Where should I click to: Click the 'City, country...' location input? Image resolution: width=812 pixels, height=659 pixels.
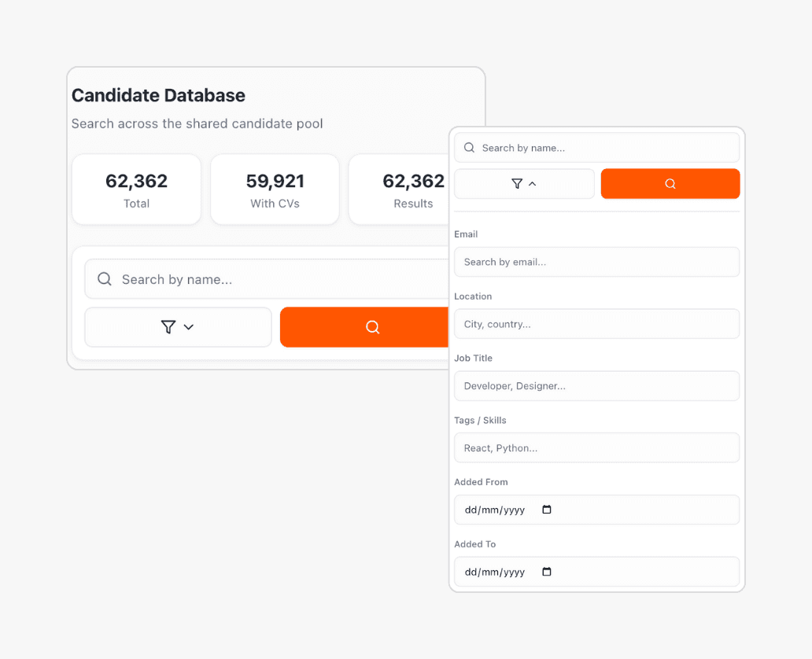[x=596, y=324]
